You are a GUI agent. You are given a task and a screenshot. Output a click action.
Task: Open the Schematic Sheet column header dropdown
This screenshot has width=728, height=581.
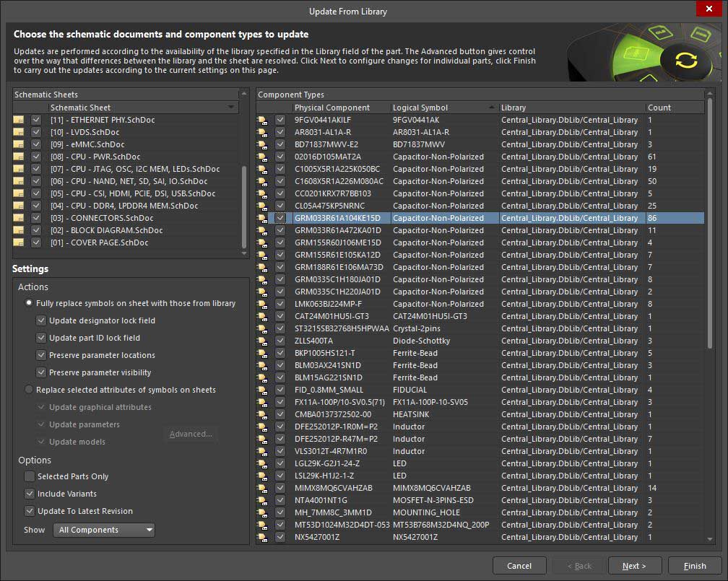[x=232, y=108]
